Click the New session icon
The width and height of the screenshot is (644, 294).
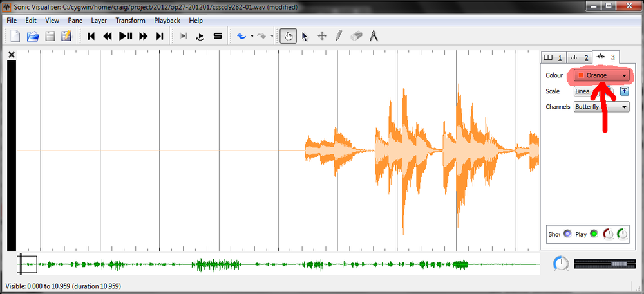pos(15,37)
